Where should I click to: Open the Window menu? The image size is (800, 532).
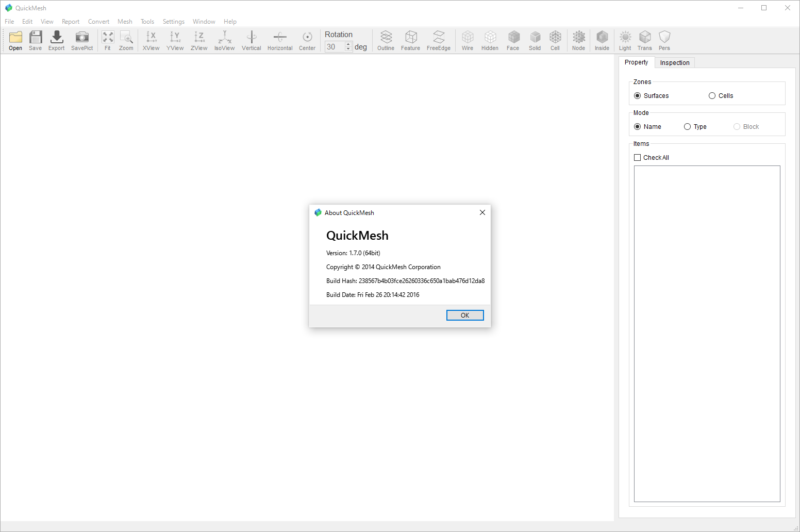click(x=204, y=22)
